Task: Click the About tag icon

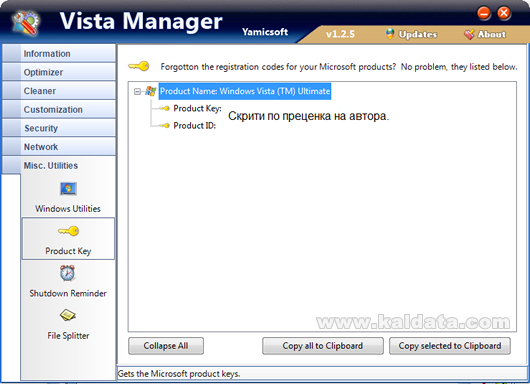Action: (x=469, y=34)
